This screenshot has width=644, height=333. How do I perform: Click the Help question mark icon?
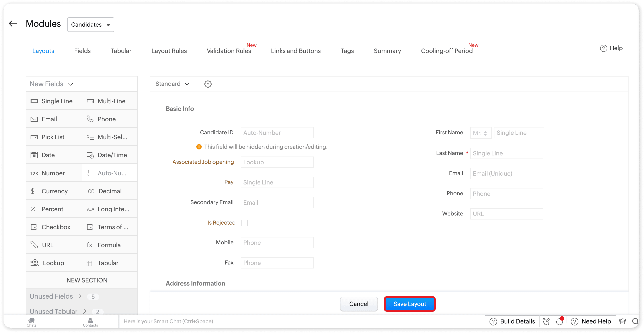tap(603, 48)
